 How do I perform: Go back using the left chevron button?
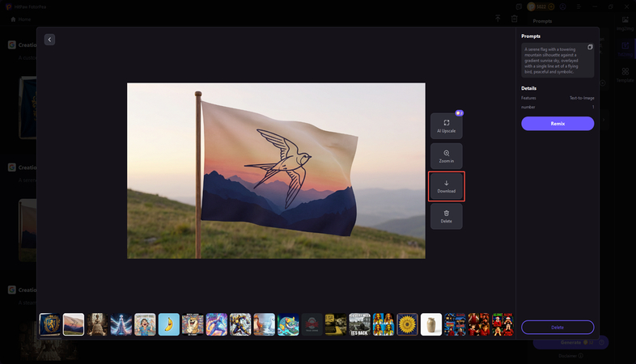coord(49,40)
